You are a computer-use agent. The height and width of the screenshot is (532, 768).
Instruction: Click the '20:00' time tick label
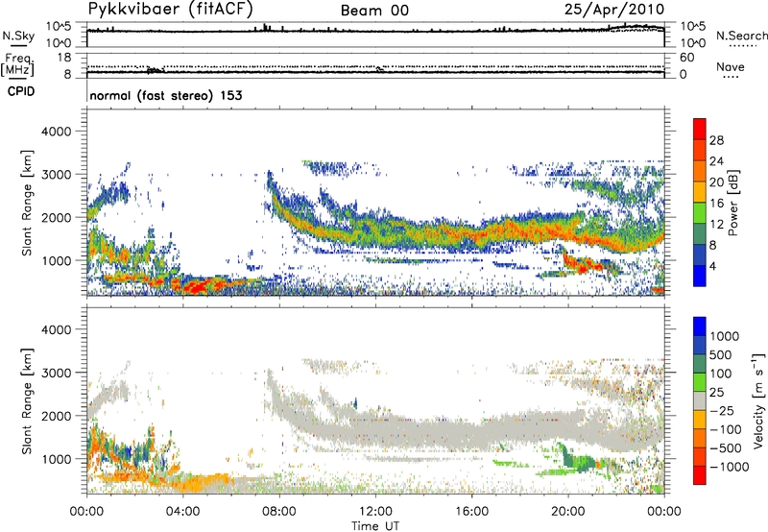coord(567,512)
